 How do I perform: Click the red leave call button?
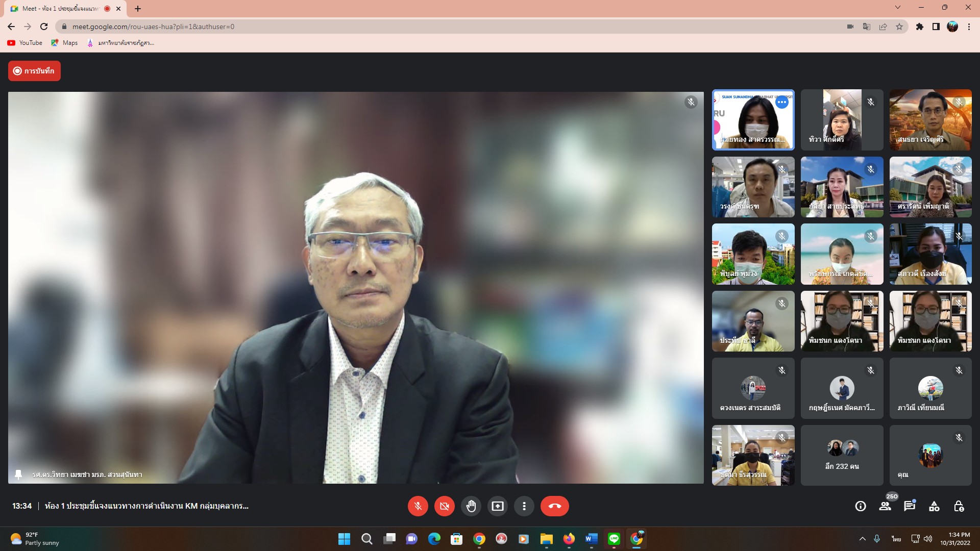point(554,506)
